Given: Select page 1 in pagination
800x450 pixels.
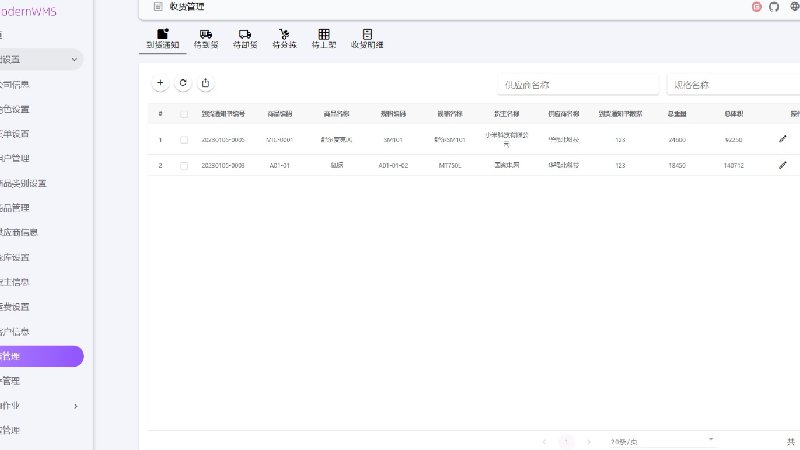Looking at the screenshot, I should coord(566,441).
